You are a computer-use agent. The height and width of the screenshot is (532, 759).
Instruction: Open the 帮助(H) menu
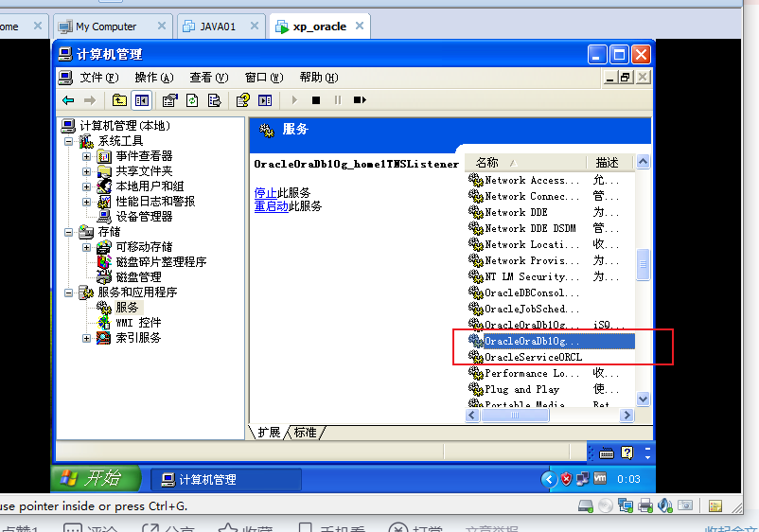(x=319, y=78)
